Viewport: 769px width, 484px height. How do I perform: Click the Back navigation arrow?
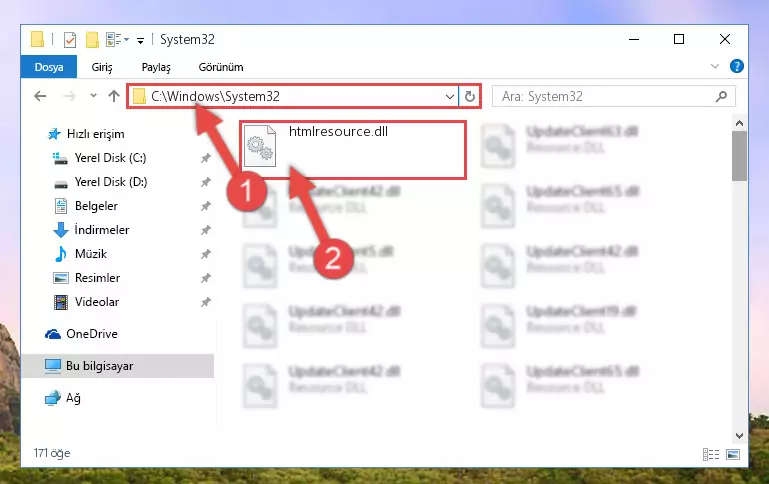point(40,96)
